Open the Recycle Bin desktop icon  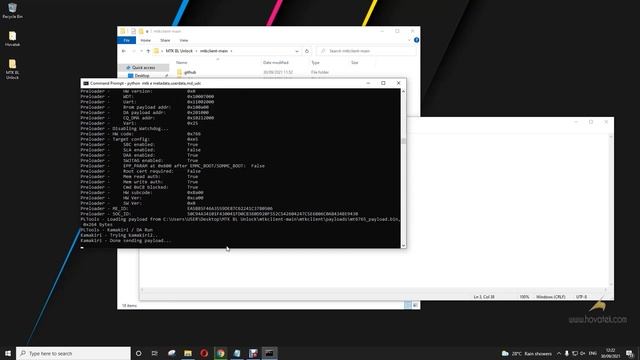point(12,11)
